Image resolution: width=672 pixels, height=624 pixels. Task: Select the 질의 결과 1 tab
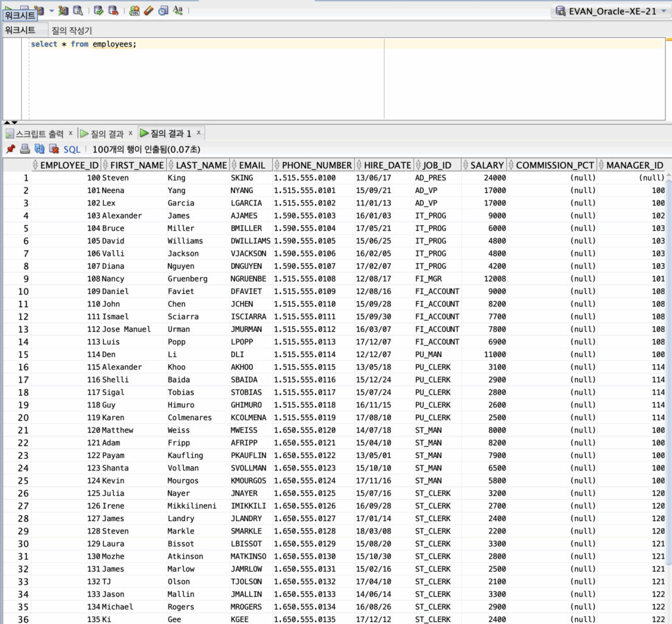(171, 133)
